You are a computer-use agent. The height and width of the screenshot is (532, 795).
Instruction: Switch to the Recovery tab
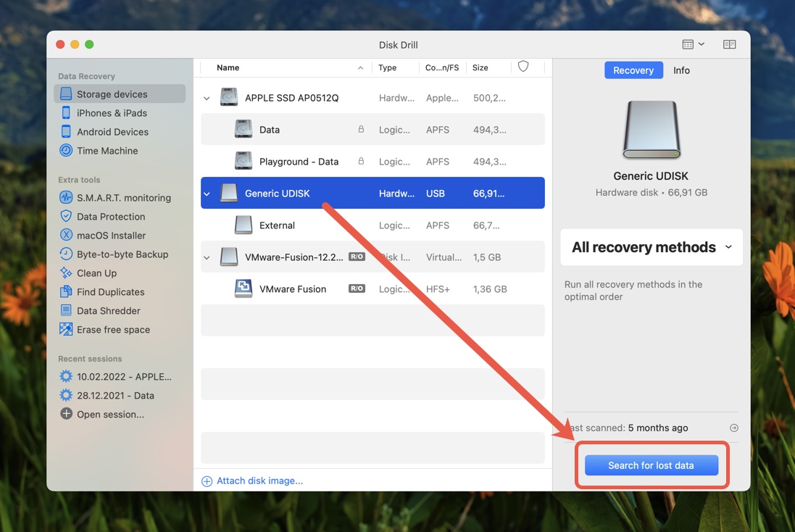pos(633,70)
